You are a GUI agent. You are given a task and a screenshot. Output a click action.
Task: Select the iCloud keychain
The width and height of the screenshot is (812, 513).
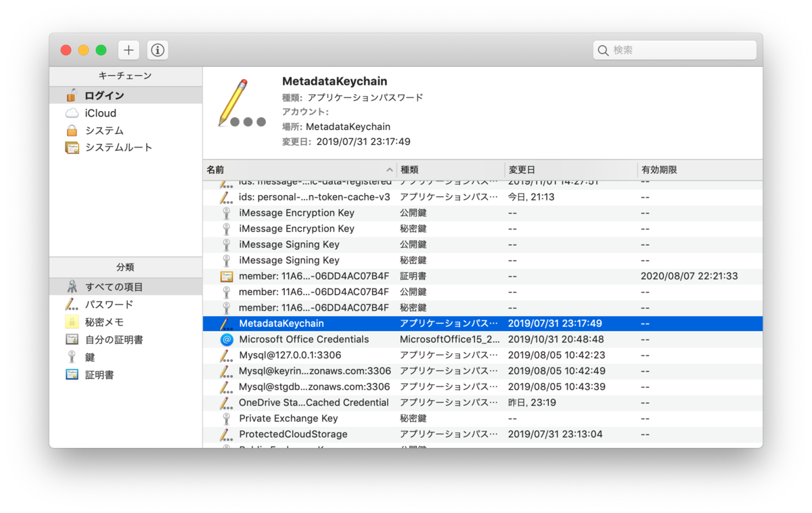126,113
